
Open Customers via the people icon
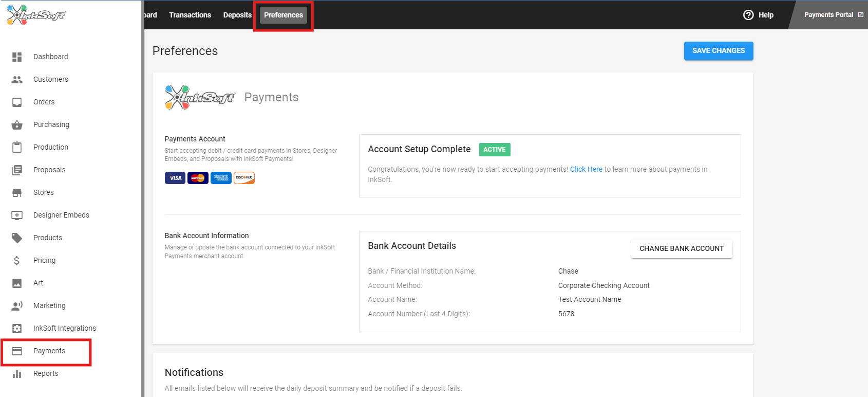point(17,80)
